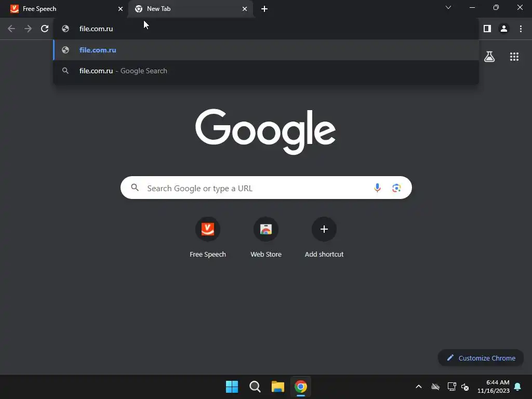Click the address bar containing file.com.ru
This screenshot has width=532, height=399.
(x=266, y=29)
